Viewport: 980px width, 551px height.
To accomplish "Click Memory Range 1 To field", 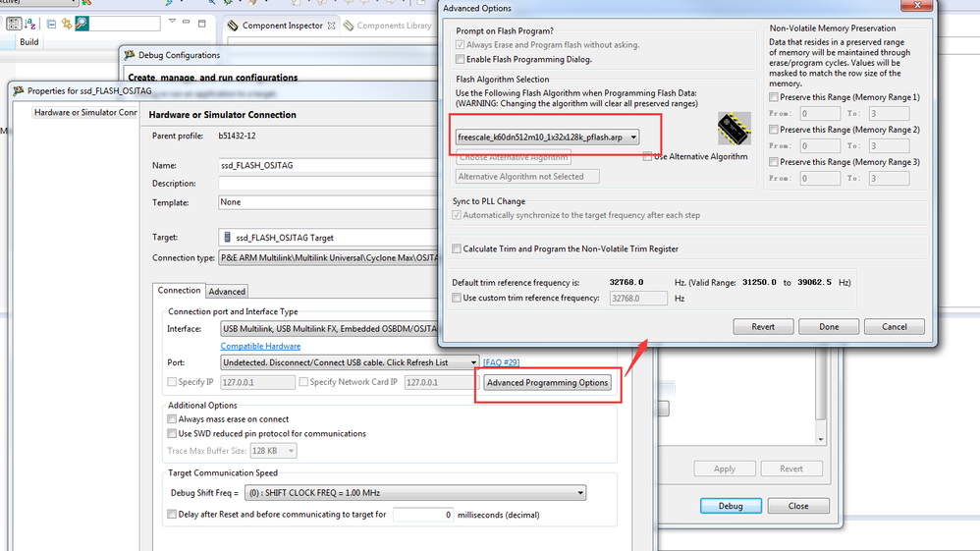I will click(x=889, y=114).
